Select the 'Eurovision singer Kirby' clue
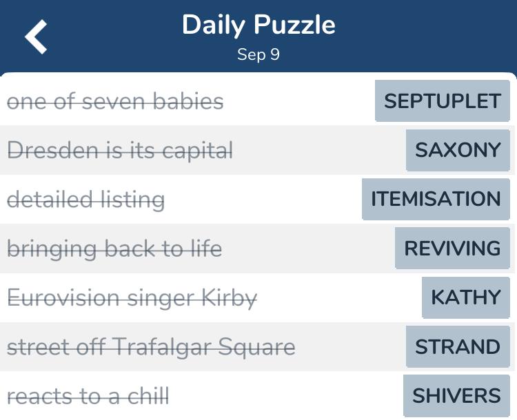This screenshot has height=420, width=517. point(132,298)
